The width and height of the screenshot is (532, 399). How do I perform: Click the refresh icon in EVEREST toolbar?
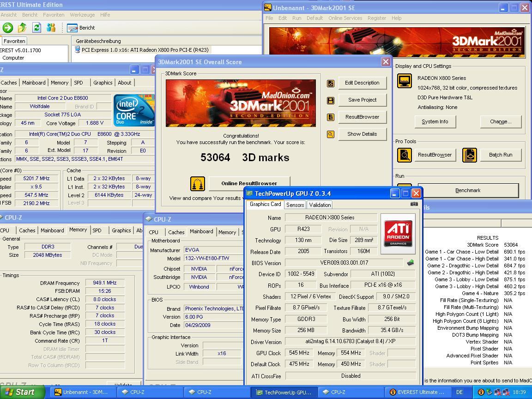(36, 28)
